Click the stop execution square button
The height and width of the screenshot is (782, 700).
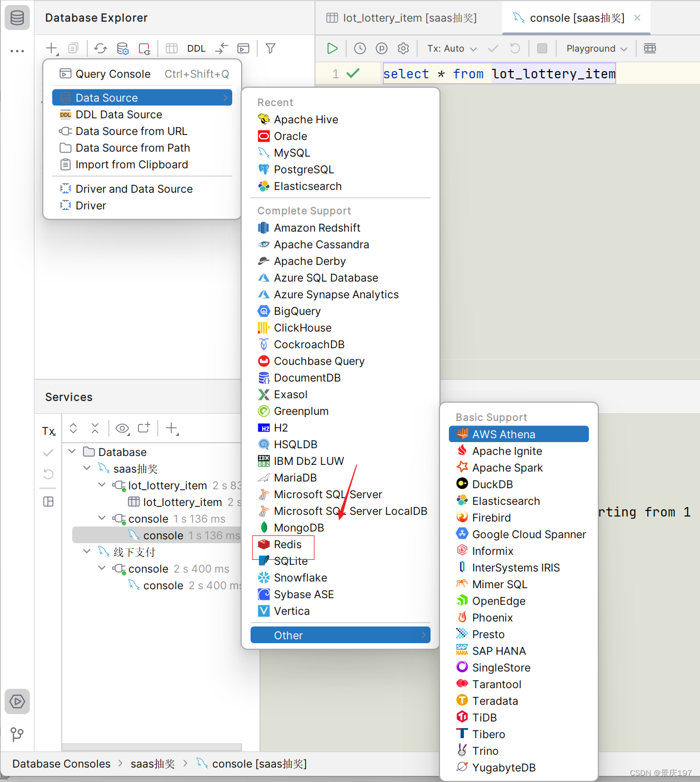coord(542,48)
